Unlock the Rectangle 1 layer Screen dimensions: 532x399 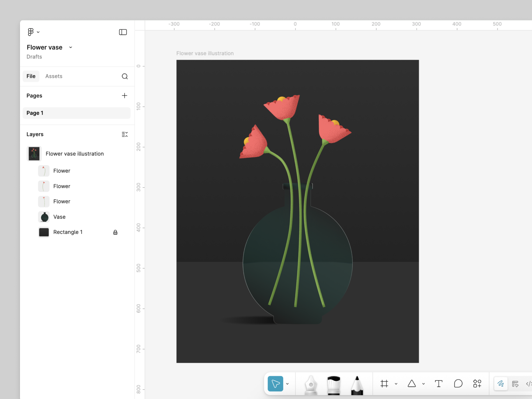click(115, 232)
